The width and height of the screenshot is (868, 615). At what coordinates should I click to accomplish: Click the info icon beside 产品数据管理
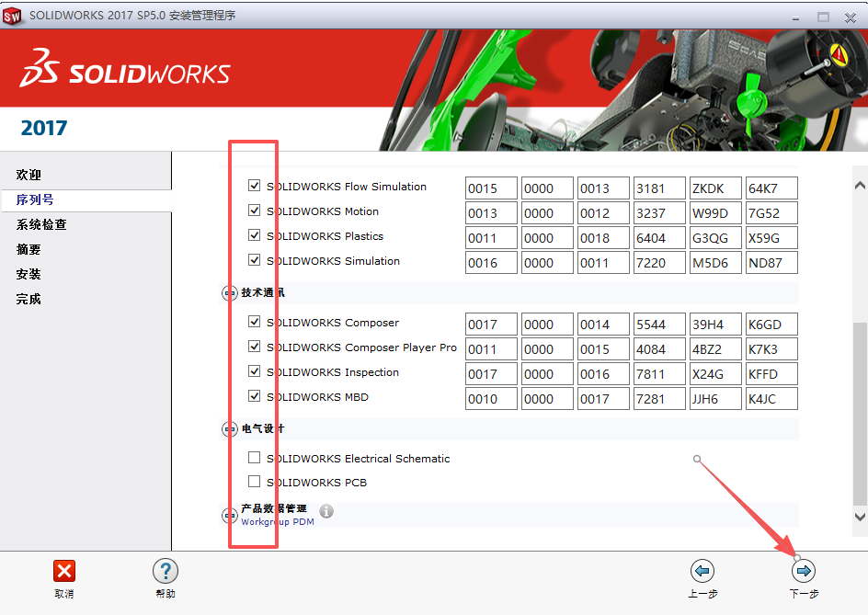326,511
